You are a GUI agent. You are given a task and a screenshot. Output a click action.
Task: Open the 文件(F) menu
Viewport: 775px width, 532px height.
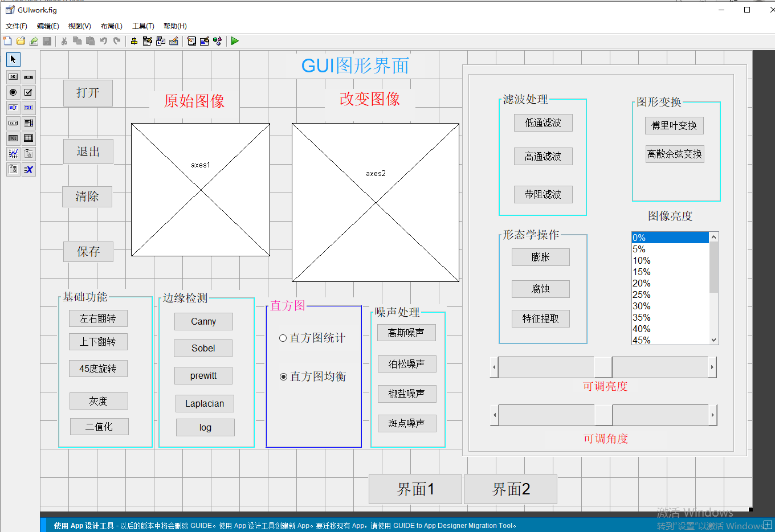15,26
